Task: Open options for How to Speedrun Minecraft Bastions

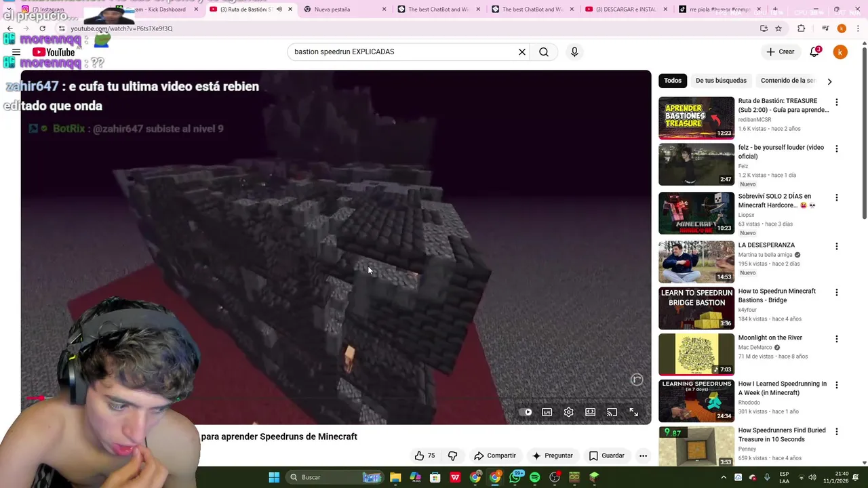Action: click(836, 292)
